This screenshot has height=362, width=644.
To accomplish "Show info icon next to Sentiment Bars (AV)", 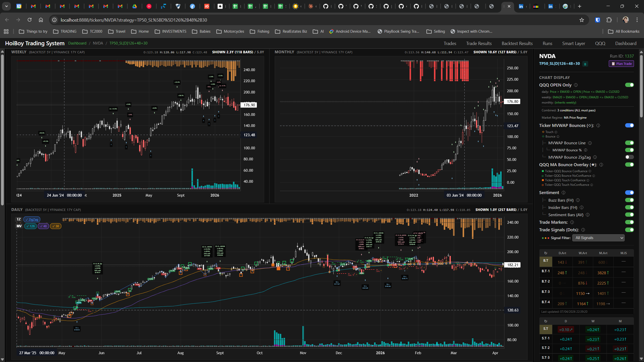I will [x=588, y=215].
